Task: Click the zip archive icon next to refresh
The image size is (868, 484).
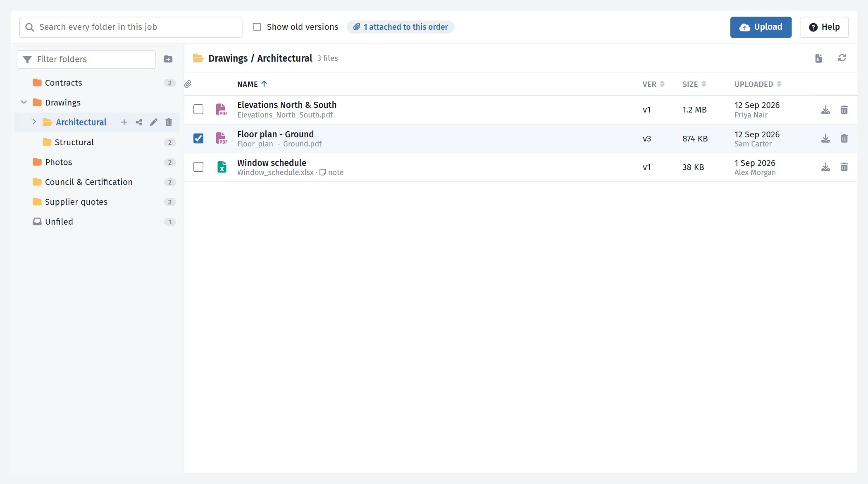Action: (818, 58)
